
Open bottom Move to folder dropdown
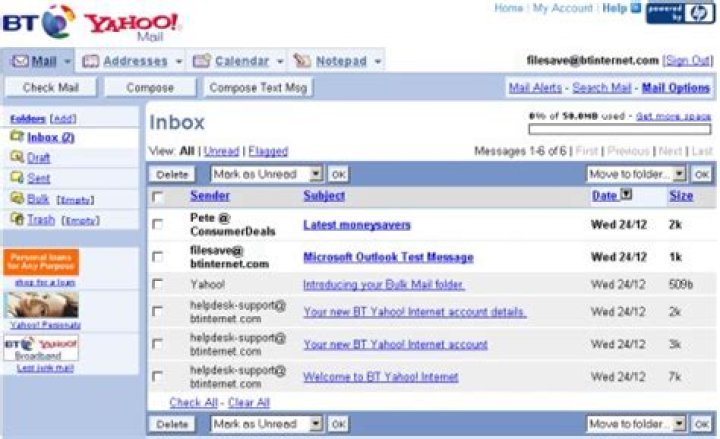636,424
